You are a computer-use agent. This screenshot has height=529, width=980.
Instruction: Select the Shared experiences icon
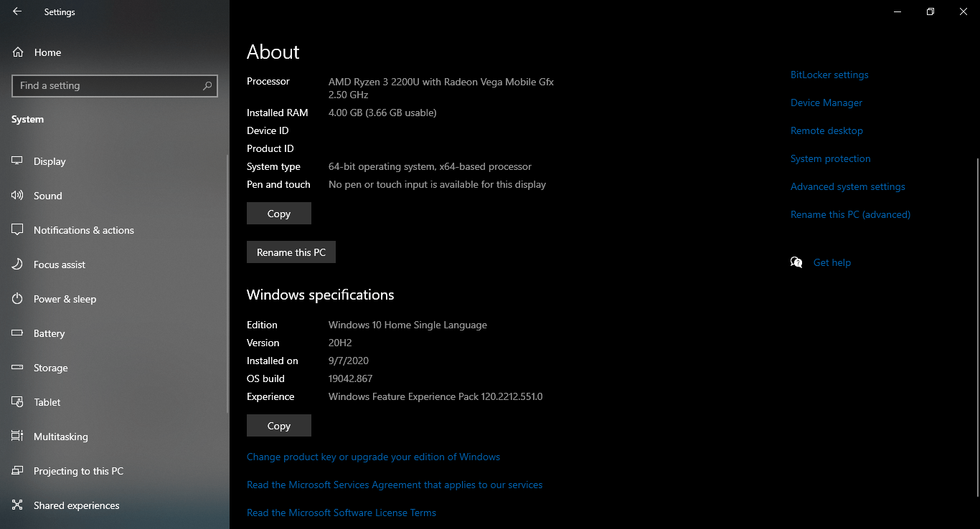(17, 505)
